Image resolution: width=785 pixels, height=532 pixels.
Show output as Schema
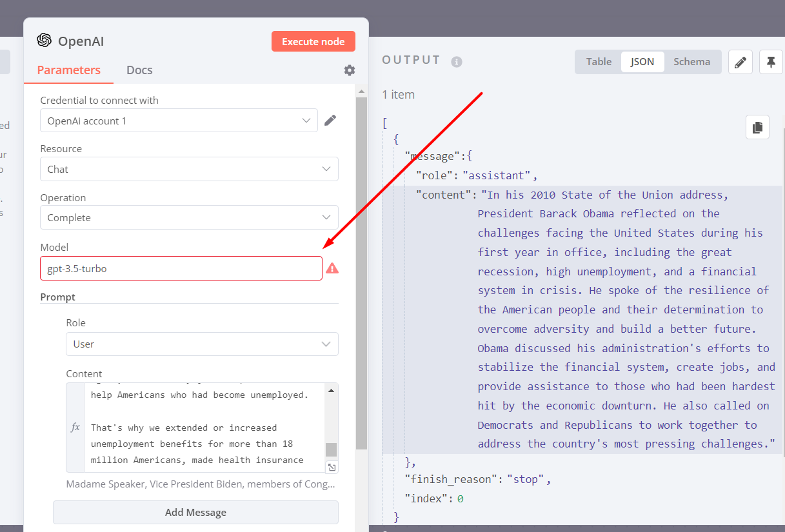coord(691,62)
